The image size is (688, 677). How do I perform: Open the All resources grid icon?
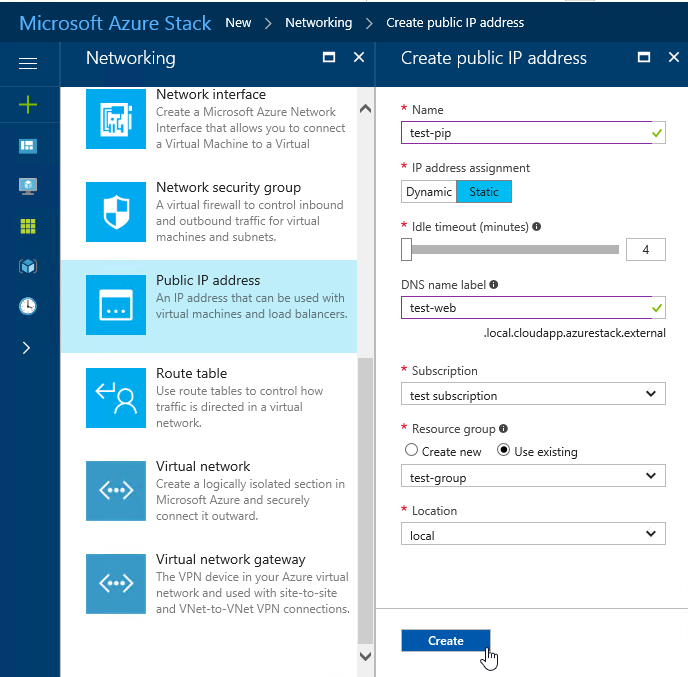(28, 226)
